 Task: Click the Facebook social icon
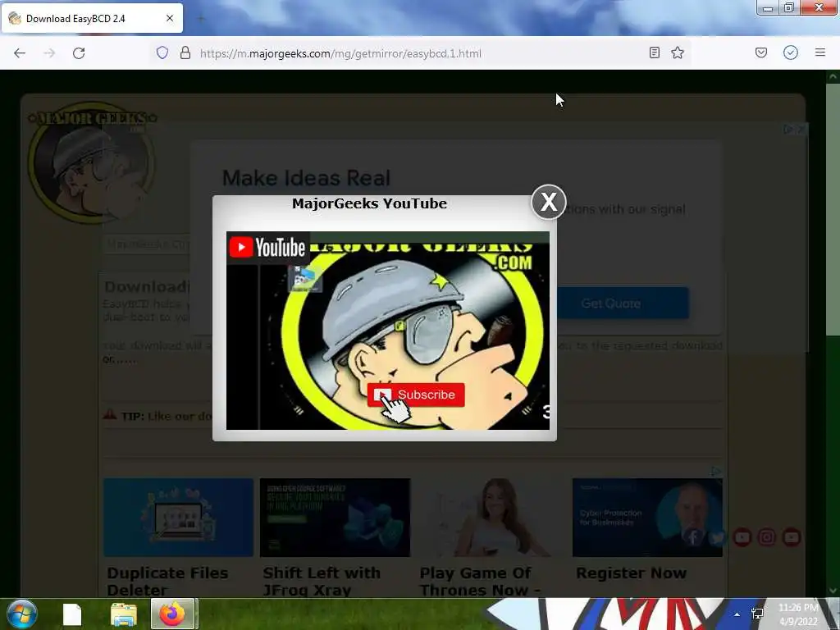click(693, 536)
